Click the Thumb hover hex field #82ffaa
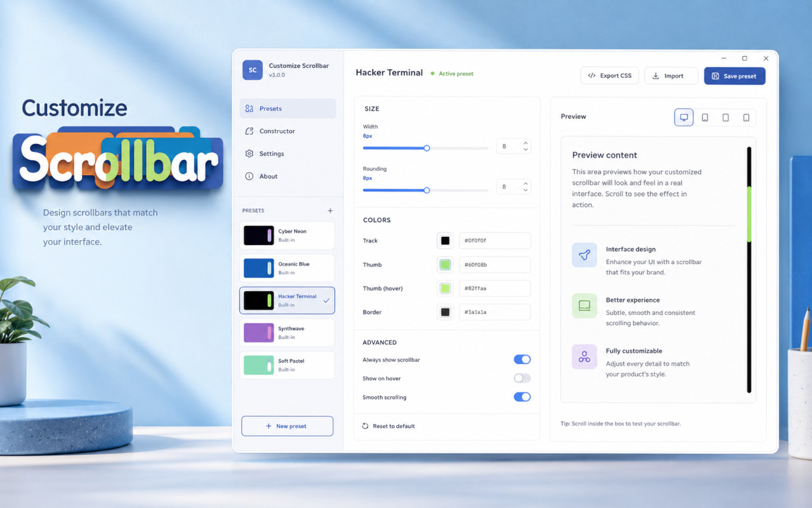The width and height of the screenshot is (812, 508). pyautogui.click(x=495, y=288)
